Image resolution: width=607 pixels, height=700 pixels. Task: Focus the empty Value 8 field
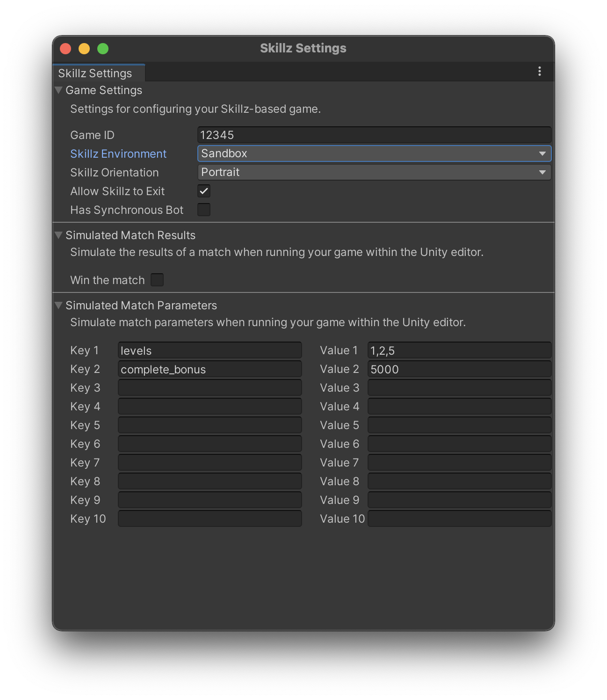tap(459, 481)
